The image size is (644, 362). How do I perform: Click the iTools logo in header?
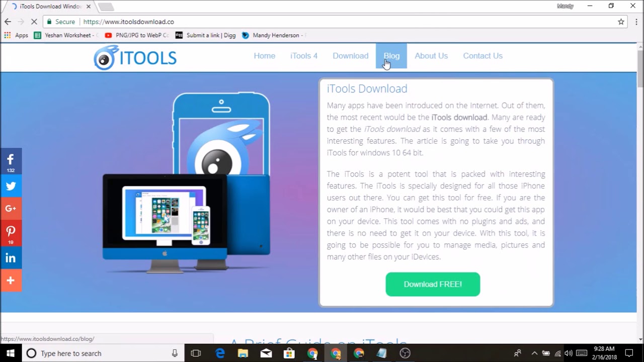pyautogui.click(x=135, y=57)
